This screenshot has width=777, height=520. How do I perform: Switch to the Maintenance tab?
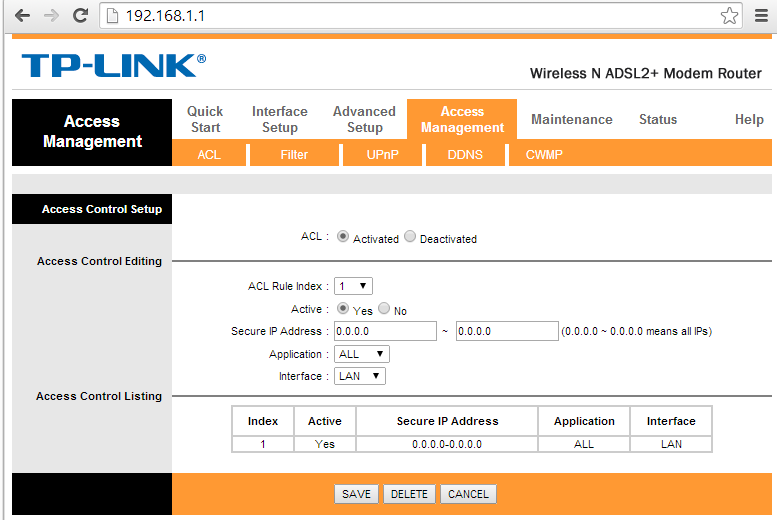pyautogui.click(x=571, y=119)
